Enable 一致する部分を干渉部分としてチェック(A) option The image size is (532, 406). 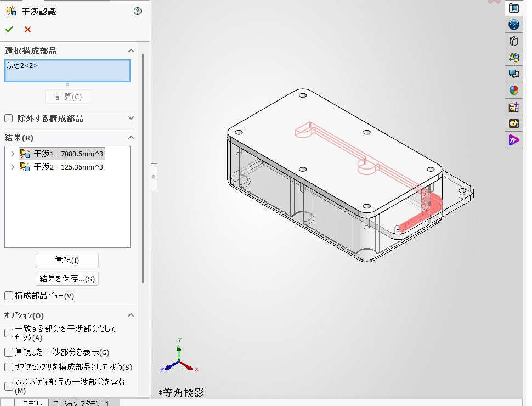[9, 333]
